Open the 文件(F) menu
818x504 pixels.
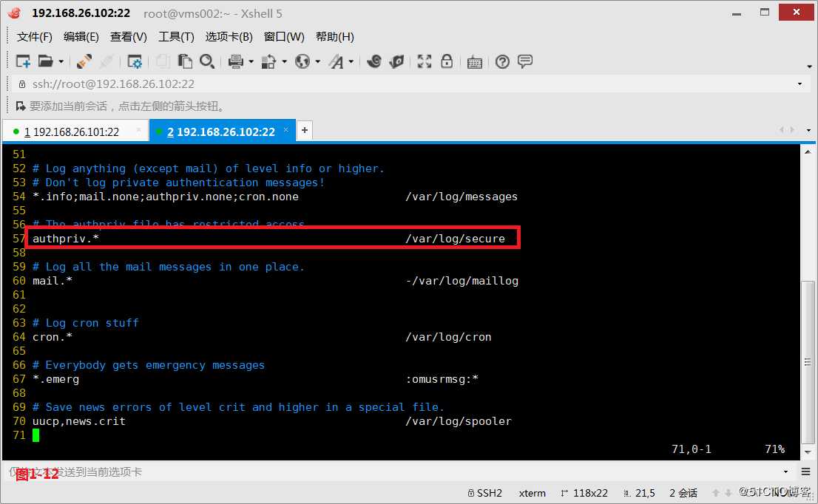pyautogui.click(x=35, y=36)
